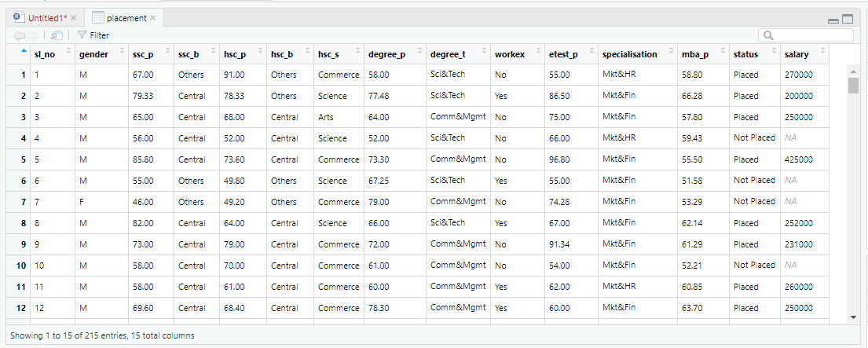Sort by the specialisation column header
This screenshot has height=348, width=868.
638,54
